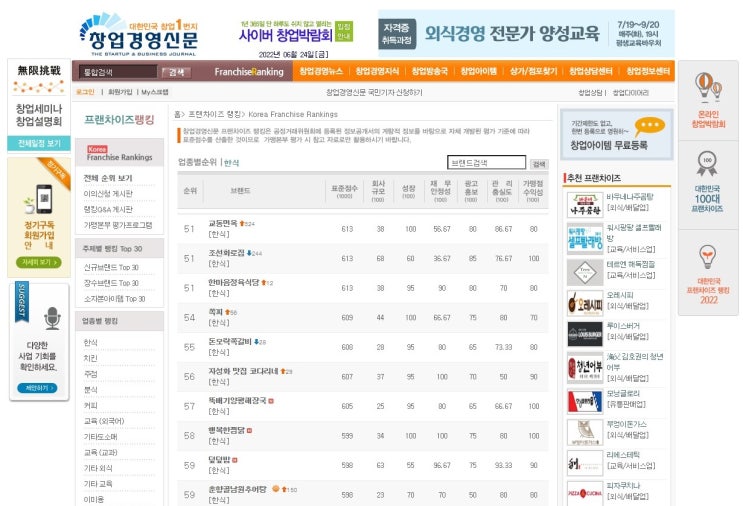Click 전체일정 보기 in 창업세미나 box
The image size is (743, 506).
click(39, 143)
